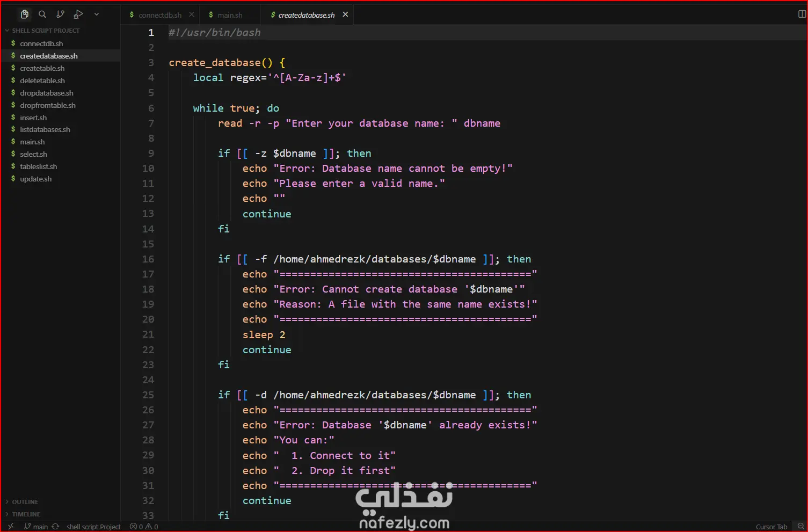The height and width of the screenshot is (532, 808).
Task: Open deletetable.sh from the explorer
Action: click(x=42, y=81)
